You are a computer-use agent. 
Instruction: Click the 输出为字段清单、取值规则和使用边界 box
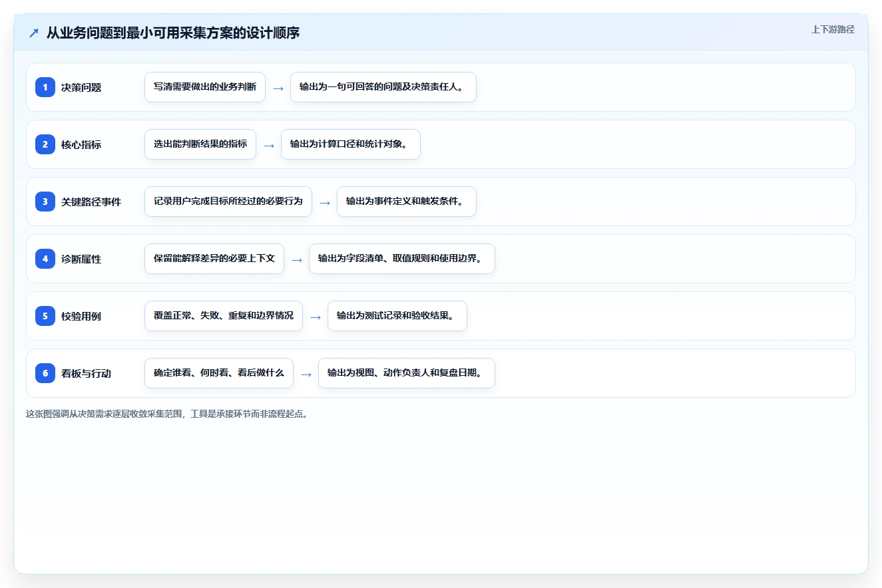coord(402,259)
